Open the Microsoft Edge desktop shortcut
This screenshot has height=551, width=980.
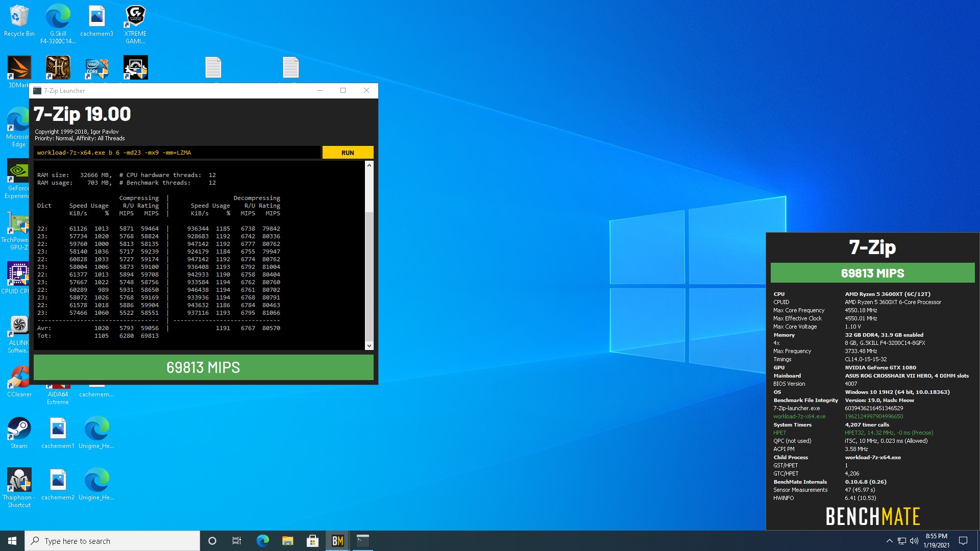(x=18, y=127)
